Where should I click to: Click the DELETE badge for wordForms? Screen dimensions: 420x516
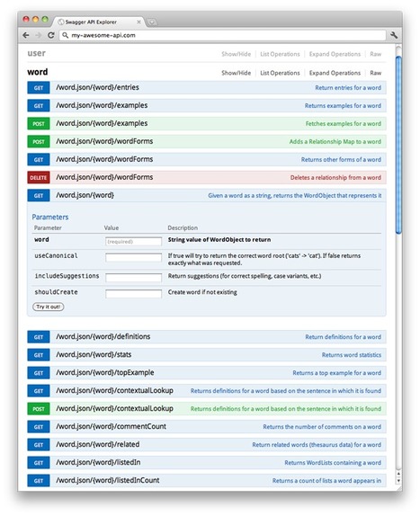[39, 177]
